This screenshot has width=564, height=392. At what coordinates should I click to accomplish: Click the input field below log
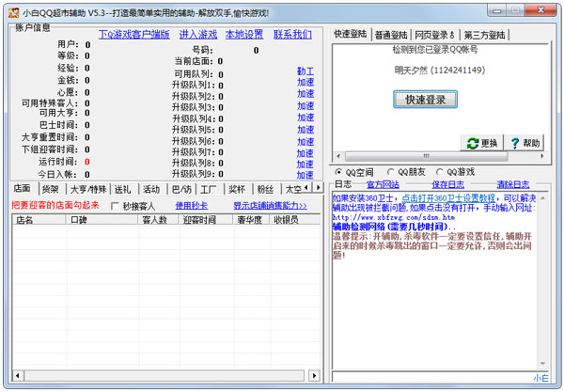431,377
